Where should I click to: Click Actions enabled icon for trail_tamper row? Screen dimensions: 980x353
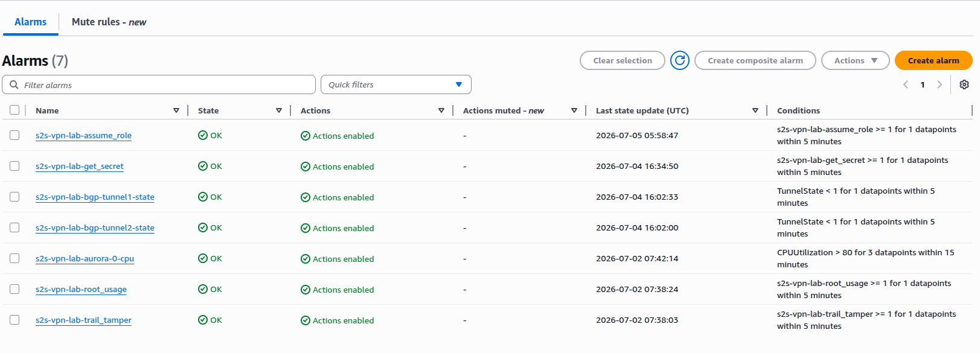306,320
